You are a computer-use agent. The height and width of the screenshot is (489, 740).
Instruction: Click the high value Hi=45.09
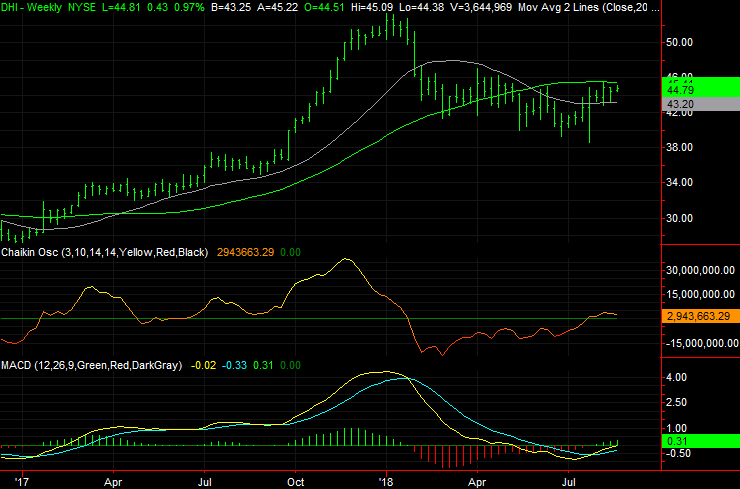[x=372, y=7]
